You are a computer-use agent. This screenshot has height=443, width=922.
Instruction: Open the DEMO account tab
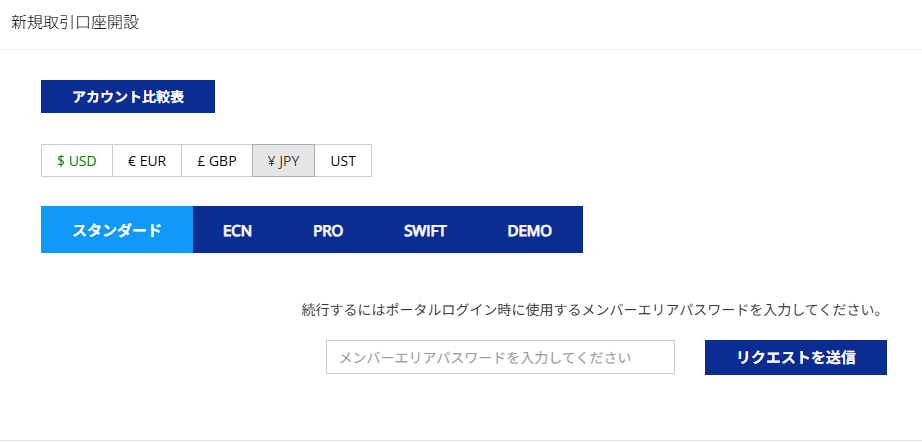pos(529,230)
